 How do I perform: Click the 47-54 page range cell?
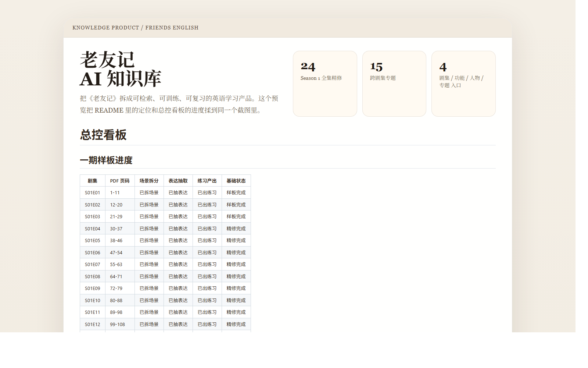(x=116, y=252)
